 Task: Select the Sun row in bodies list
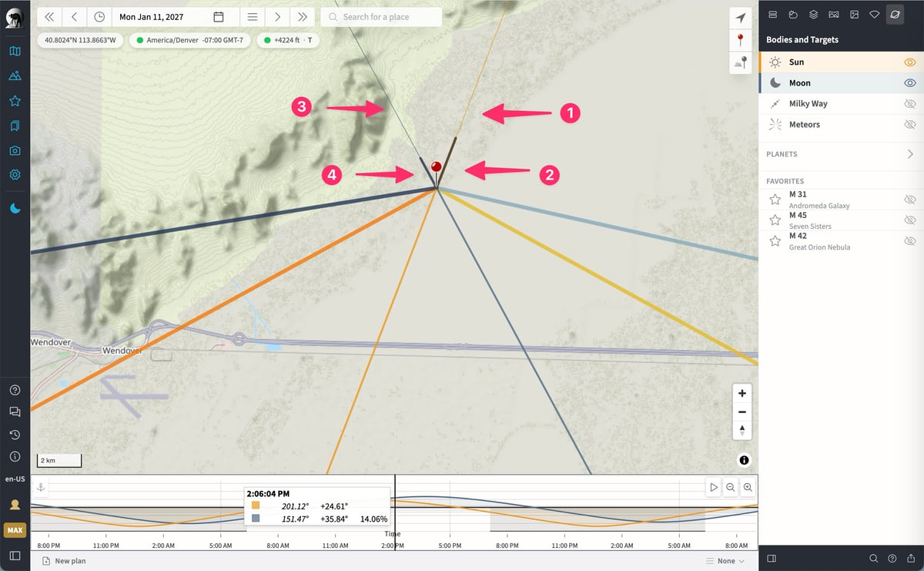point(841,62)
